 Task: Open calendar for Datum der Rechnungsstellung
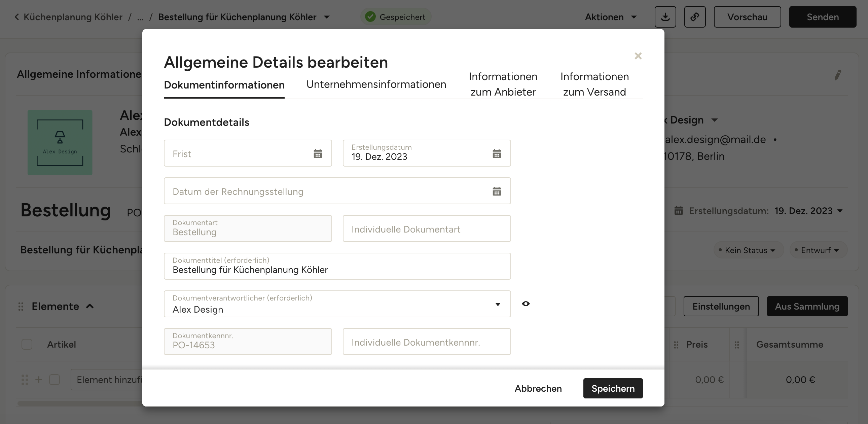(497, 191)
